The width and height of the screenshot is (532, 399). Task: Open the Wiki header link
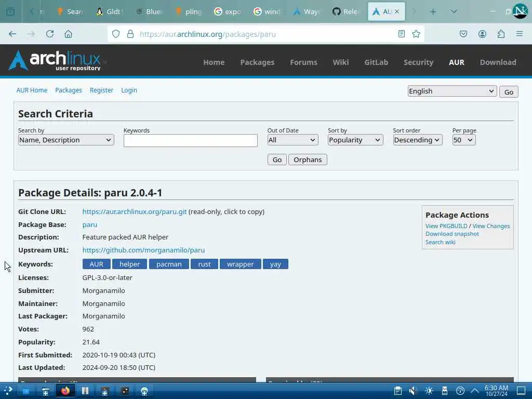point(341,62)
